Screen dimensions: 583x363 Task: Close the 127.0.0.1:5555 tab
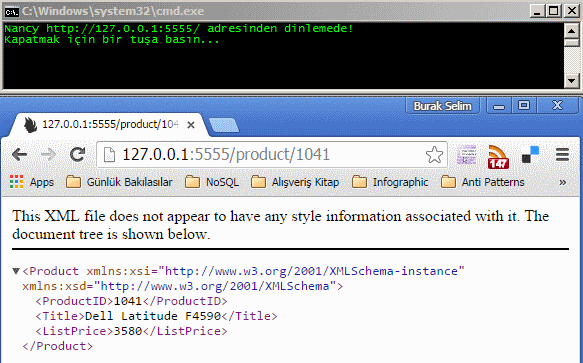[x=191, y=125]
